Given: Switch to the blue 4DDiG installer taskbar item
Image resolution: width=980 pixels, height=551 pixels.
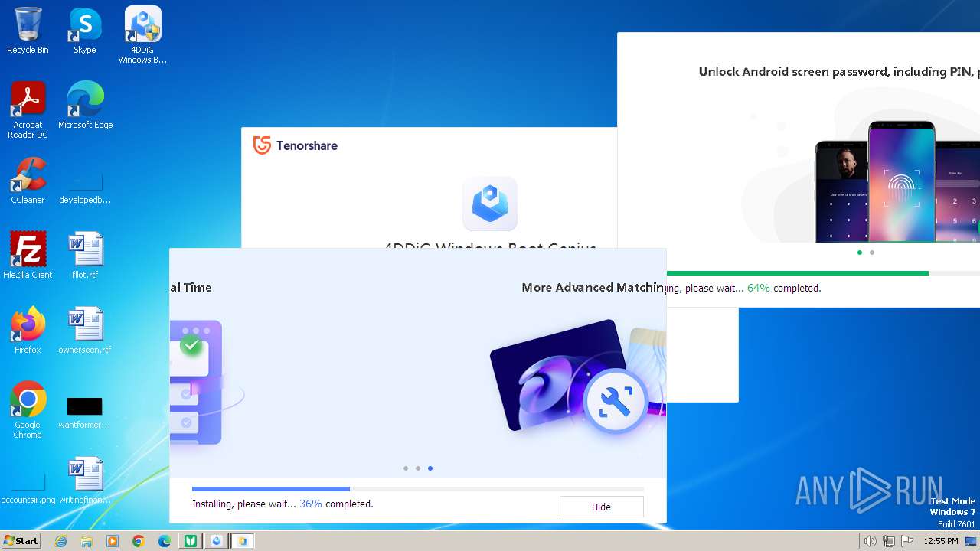Looking at the screenshot, I should point(217,541).
